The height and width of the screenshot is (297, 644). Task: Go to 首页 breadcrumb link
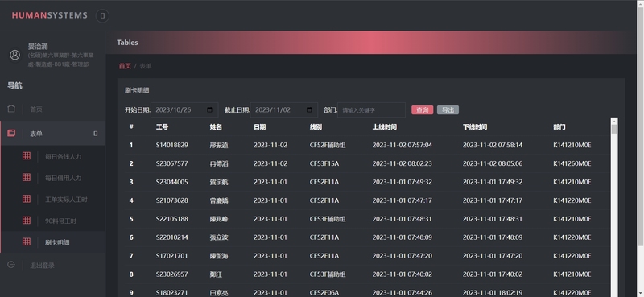(x=125, y=66)
